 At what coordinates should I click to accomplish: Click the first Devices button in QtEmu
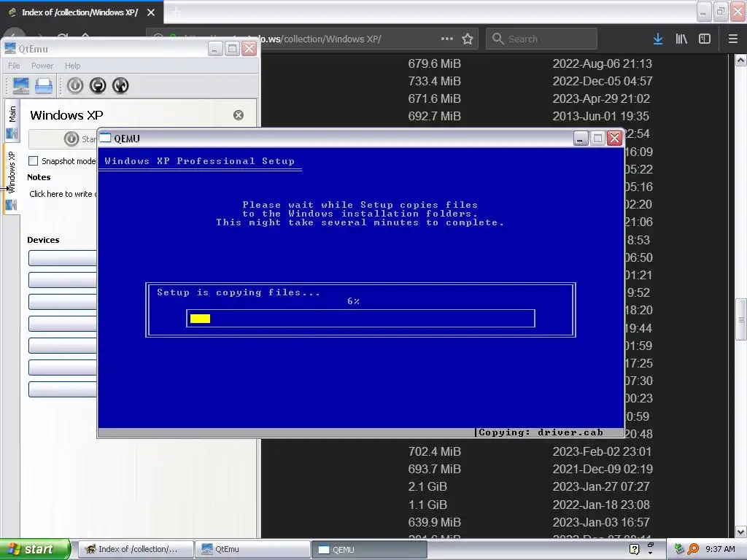[x=63, y=257]
